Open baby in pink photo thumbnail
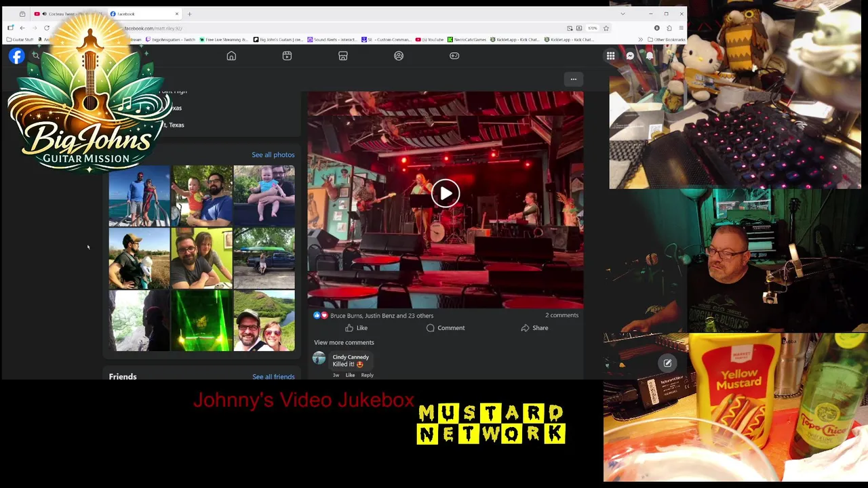 264,196
